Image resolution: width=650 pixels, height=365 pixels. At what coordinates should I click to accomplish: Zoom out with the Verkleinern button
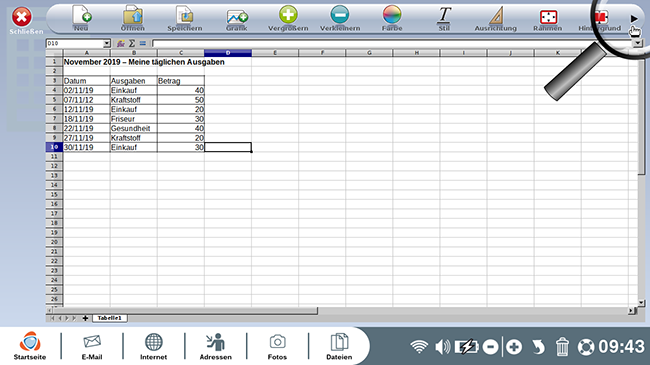[340, 18]
